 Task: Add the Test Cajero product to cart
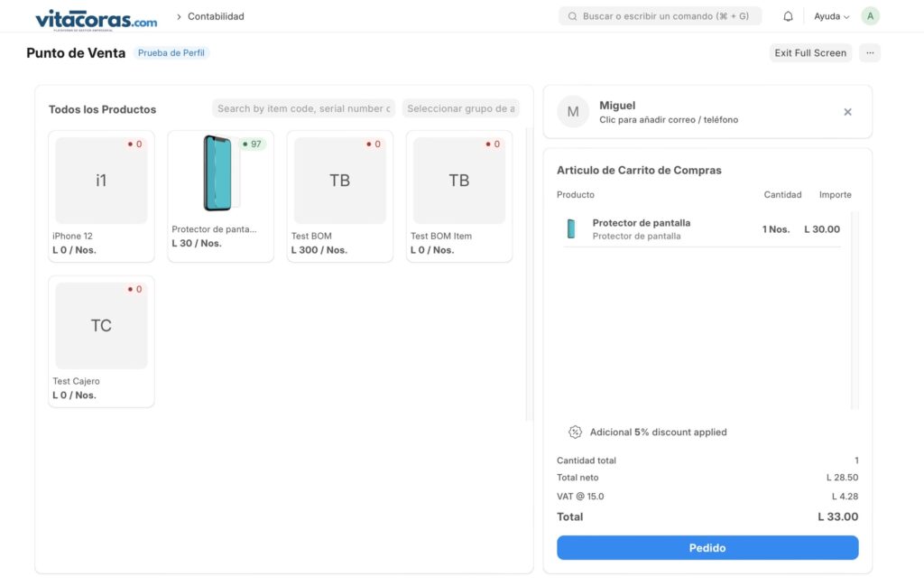(x=101, y=340)
